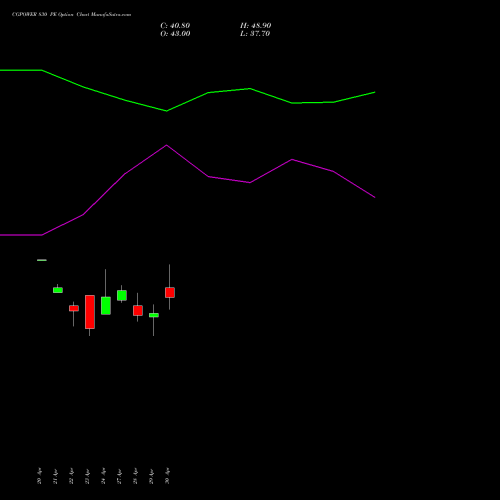
Task: Select the 24 Apr date label
Action: pyautogui.click(x=103, y=476)
